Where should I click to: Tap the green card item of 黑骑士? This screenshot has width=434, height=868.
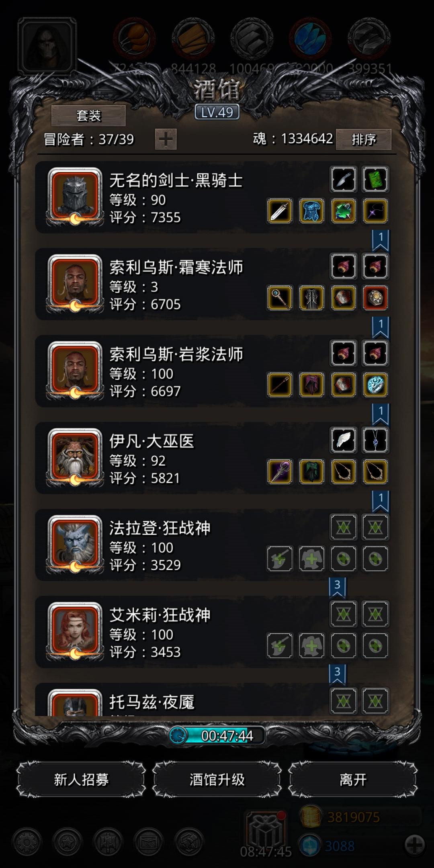coord(375,179)
